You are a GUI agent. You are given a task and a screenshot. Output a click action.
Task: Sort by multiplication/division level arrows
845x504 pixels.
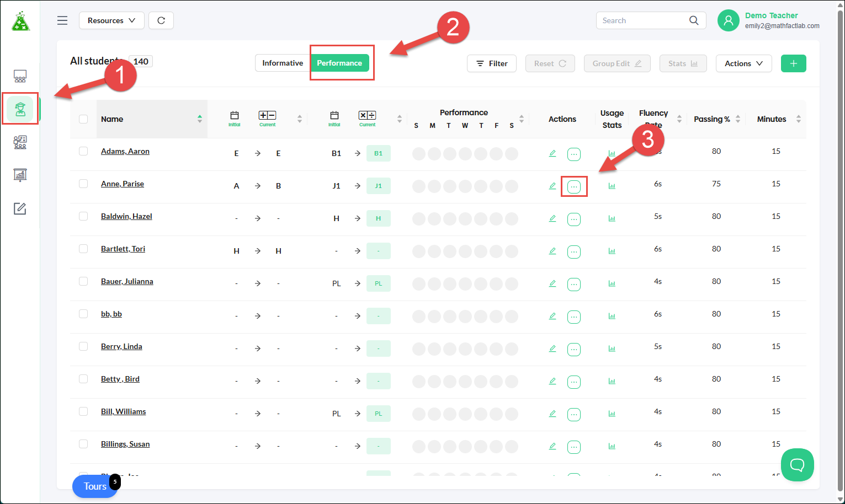400,119
